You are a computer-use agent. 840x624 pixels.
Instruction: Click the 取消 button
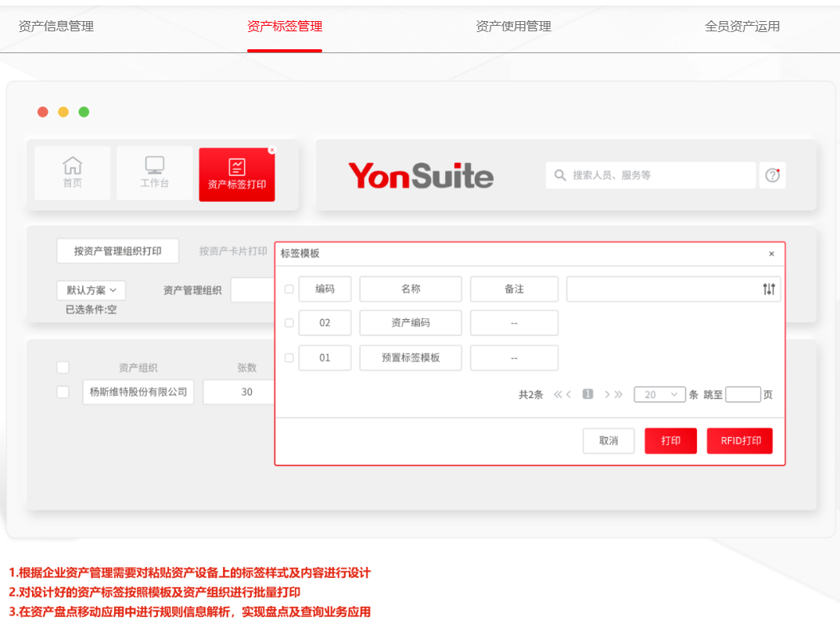pos(608,441)
